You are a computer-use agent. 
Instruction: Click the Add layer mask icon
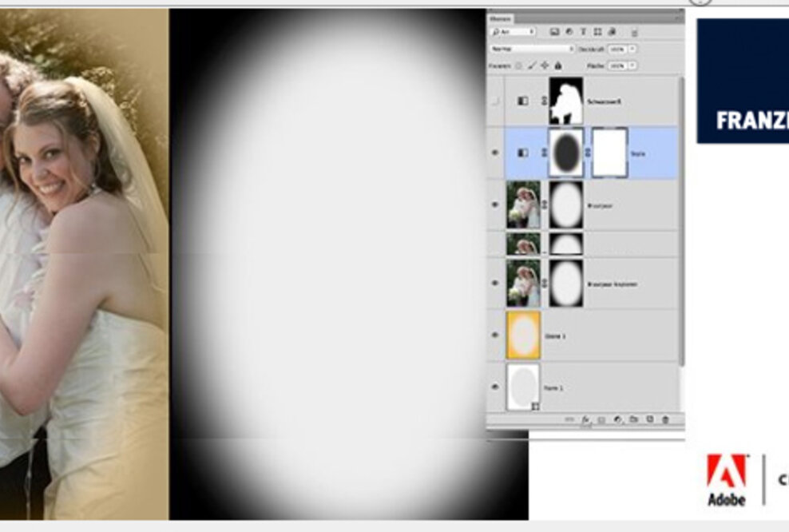pyautogui.click(x=601, y=419)
